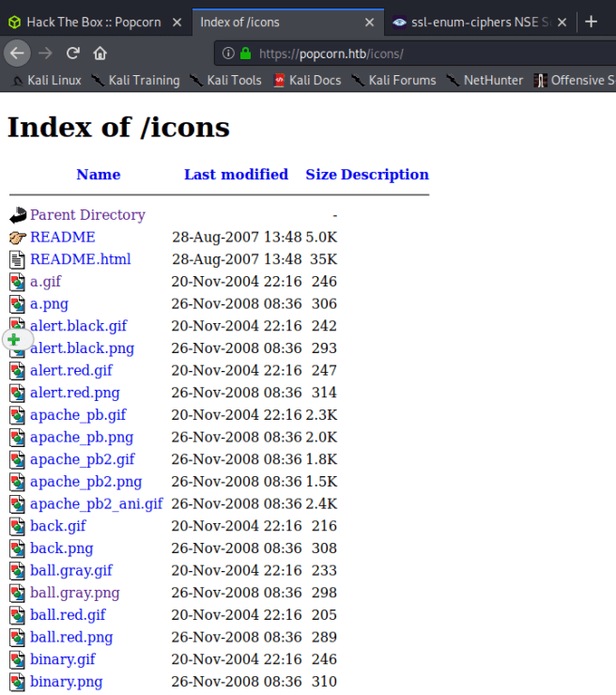Go to the Home page icon
The height and width of the screenshot is (695, 616).
point(100,53)
